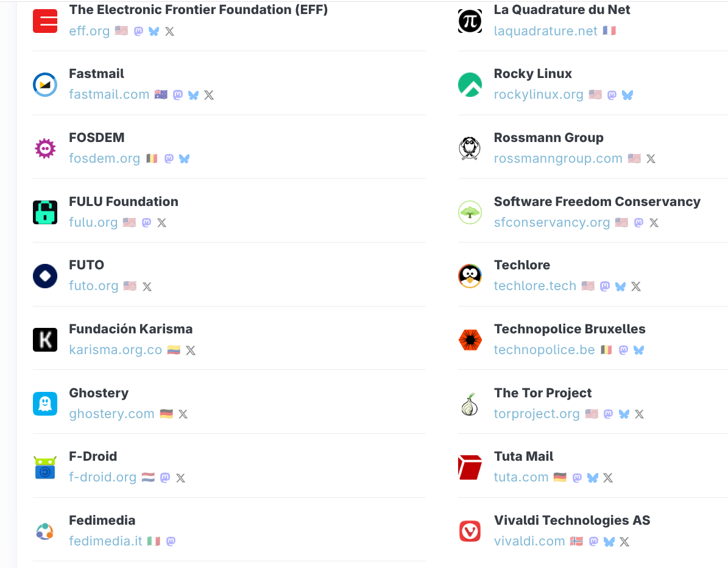Click the Bluesky icon next to torproject.org

(x=624, y=414)
